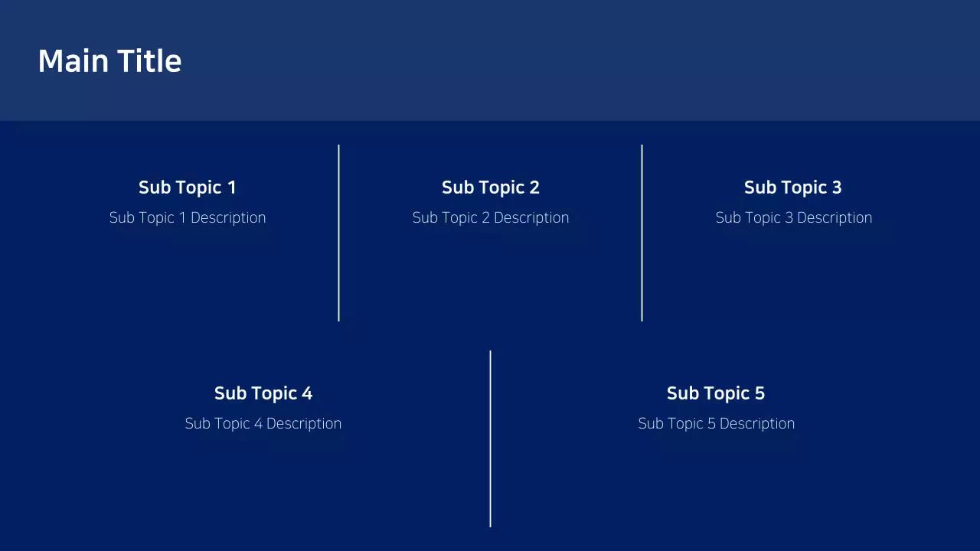Select the divider line between Sub Topic 1 and 2
The width and height of the screenshot is (980, 551).
coord(339,233)
